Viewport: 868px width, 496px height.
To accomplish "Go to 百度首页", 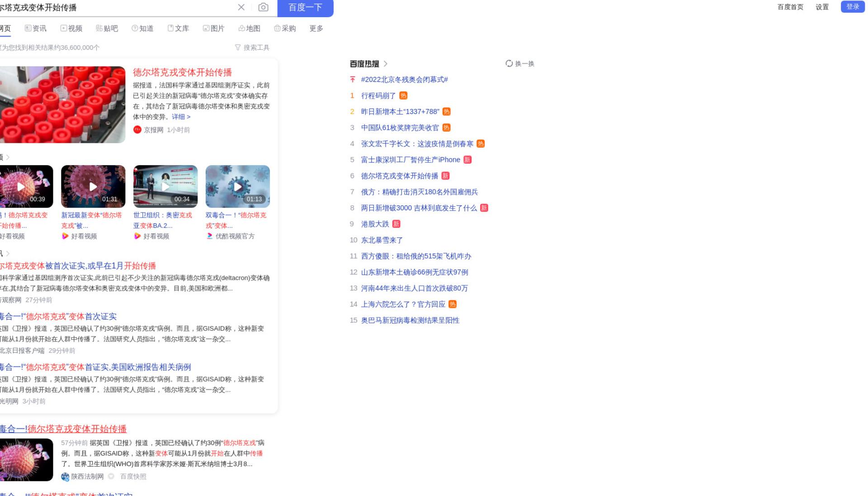I will tap(790, 7).
